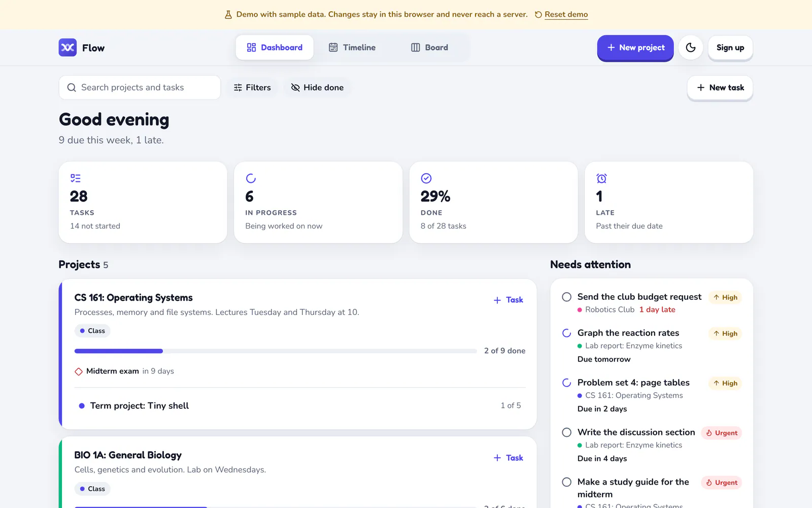The width and height of the screenshot is (812, 508).
Task: Open the Filters options
Action: pos(252,87)
